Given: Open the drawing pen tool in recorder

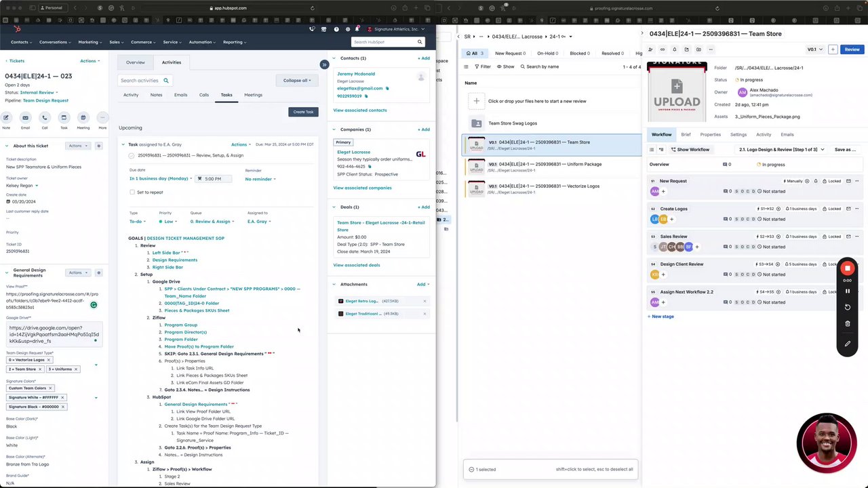Looking at the screenshot, I should (x=847, y=344).
